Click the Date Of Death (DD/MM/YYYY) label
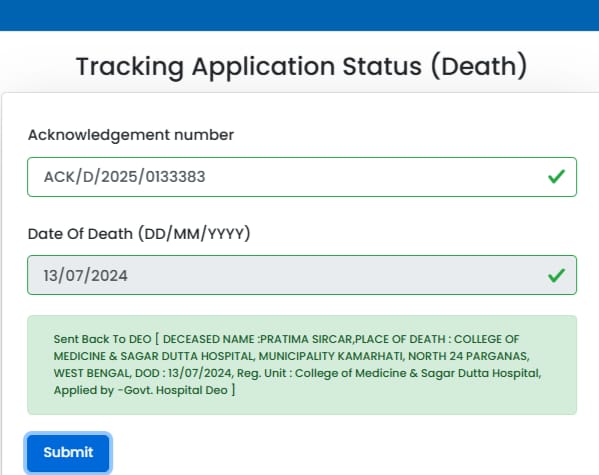Viewport: 599px width, 475px height. 139,233
